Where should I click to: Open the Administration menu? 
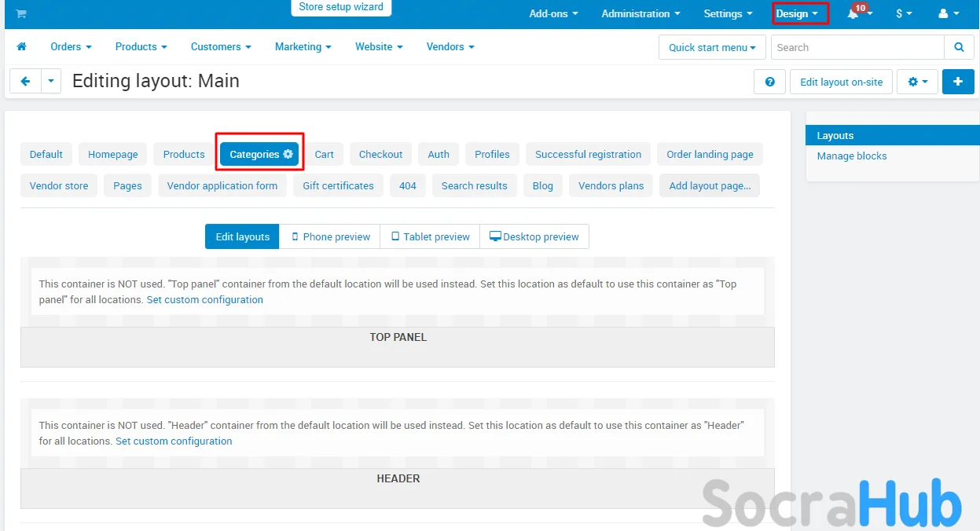pos(640,13)
